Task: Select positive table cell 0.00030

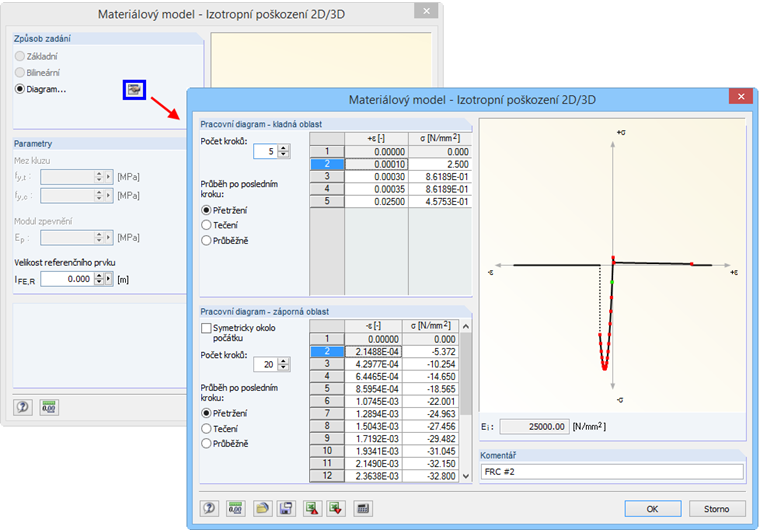Action: pos(376,177)
